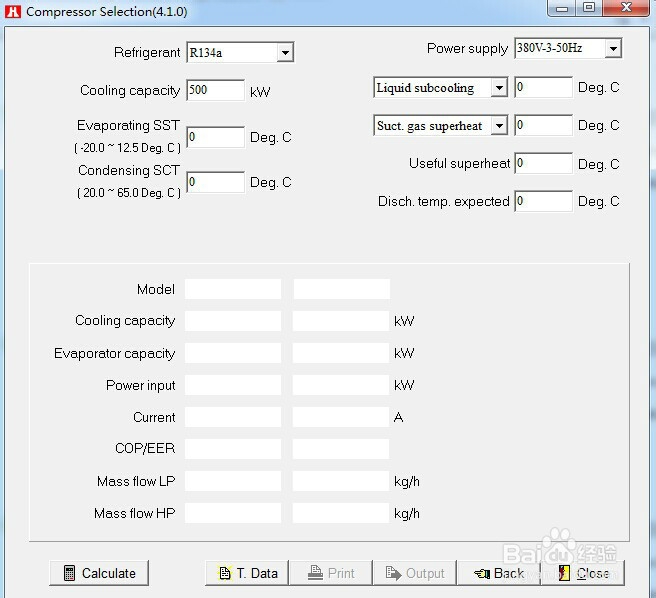Click the document icon on T. Data
The height and width of the screenshot is (598, 656).
click(225, 573)
